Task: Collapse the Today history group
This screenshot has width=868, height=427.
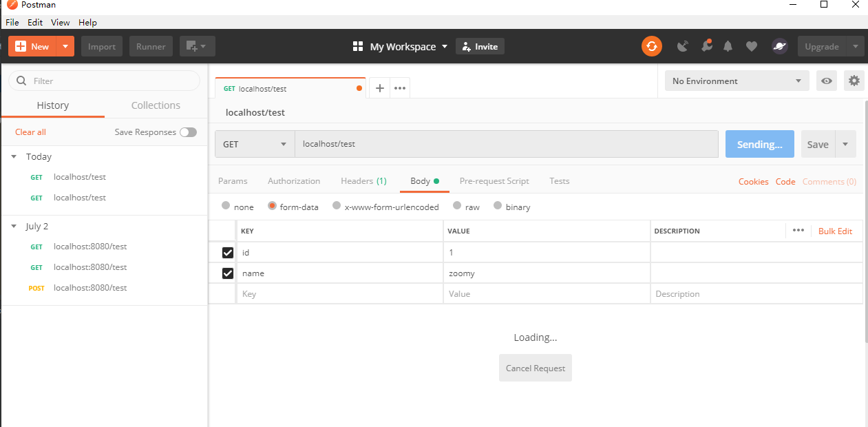Action: (x=14, y=157)
